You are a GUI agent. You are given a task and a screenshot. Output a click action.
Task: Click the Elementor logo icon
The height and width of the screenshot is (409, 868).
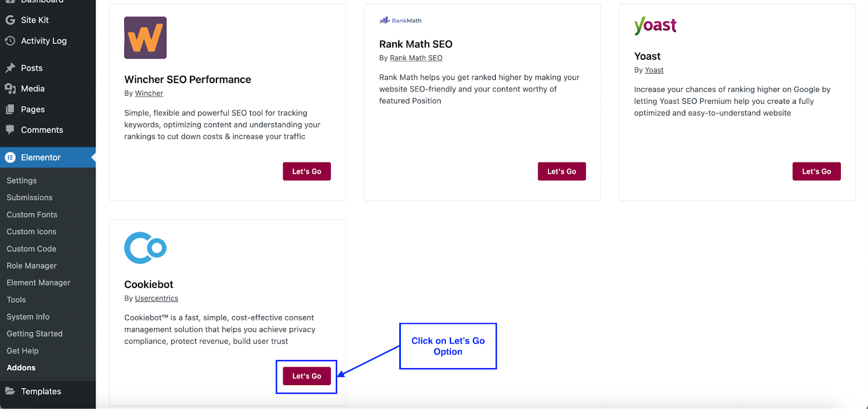pos(10,158)
